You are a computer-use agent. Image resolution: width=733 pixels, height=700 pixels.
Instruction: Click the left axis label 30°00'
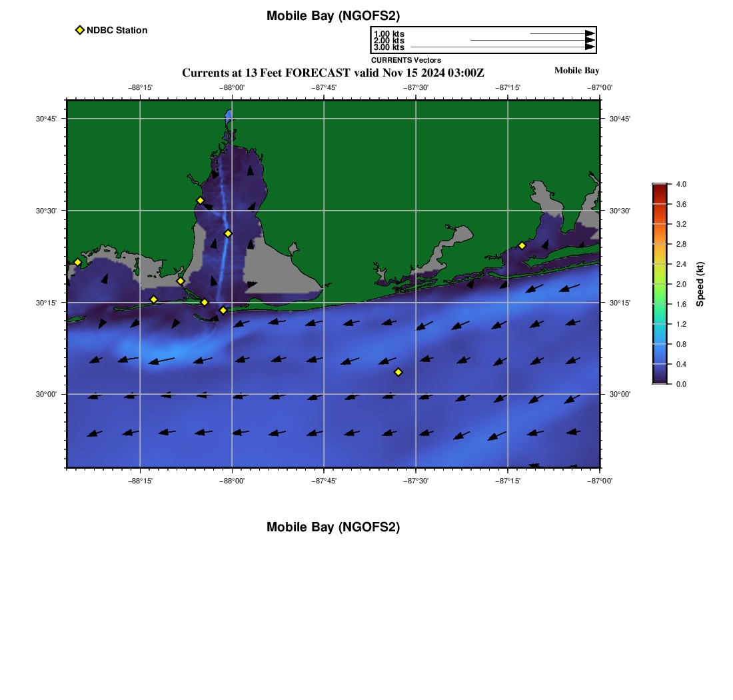pos(46,394)
